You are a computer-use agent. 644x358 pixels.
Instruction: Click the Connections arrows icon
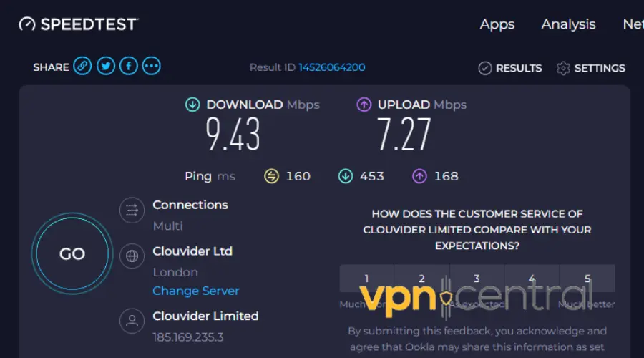pyautogui.click(x=132, y=211)
